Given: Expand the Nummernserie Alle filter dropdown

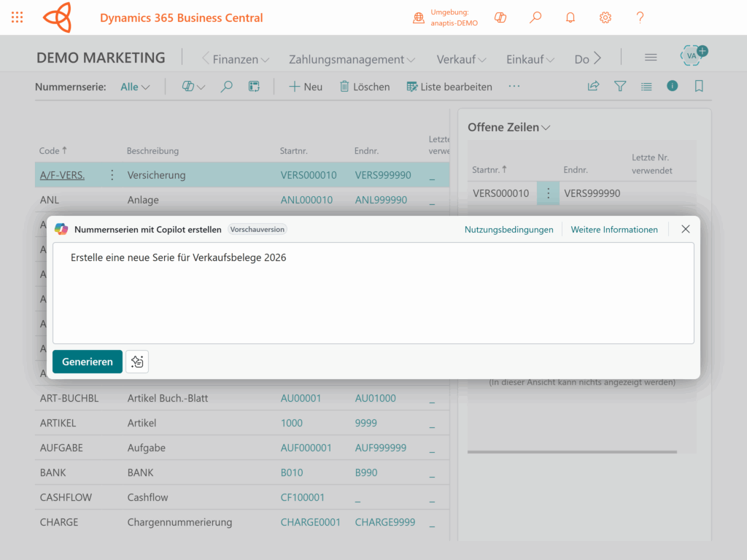Looking at the screenshot, I should pyautogui.click(x=136, y=87).
